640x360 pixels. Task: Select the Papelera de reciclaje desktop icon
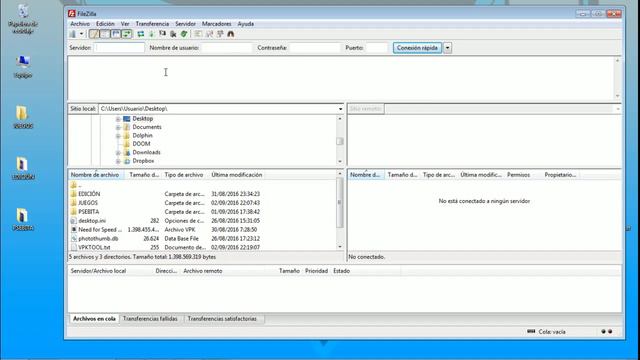pyautogui.click(x=23, y=18)
